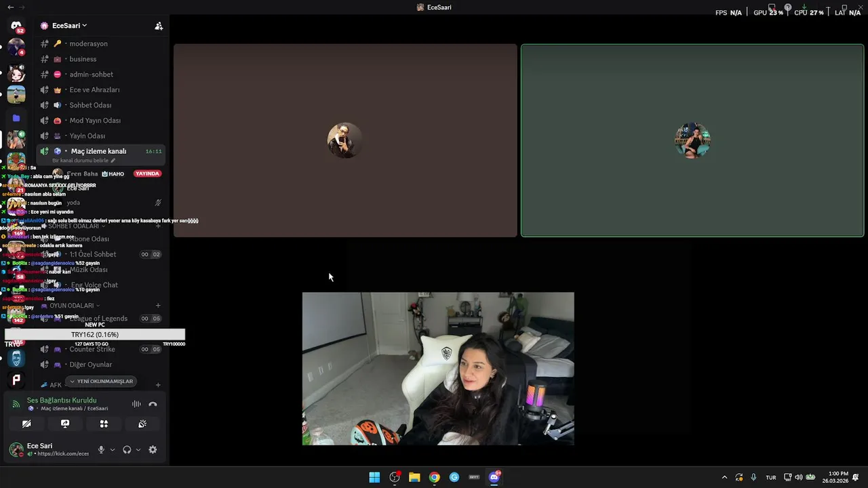Open OBS Studio from the taskbar

[395, 477]
